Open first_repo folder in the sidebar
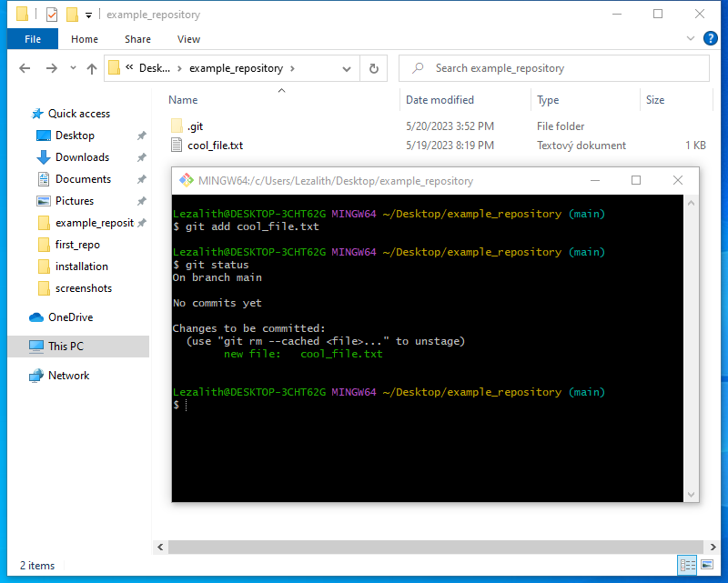 click(77, 245)
